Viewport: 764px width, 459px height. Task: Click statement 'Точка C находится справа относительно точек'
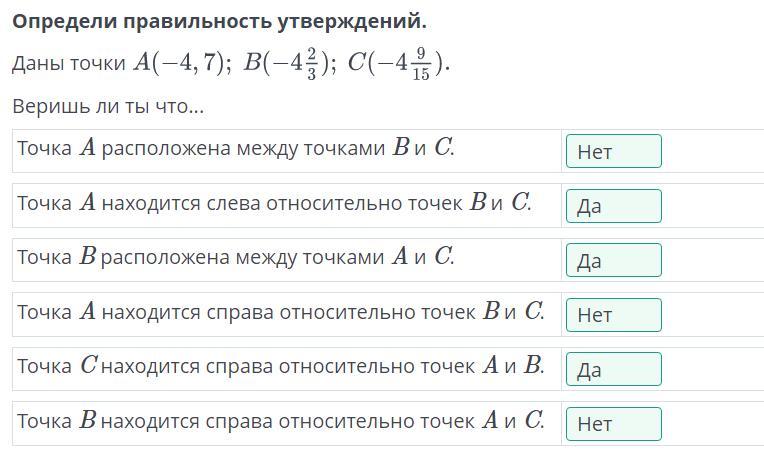281,366
